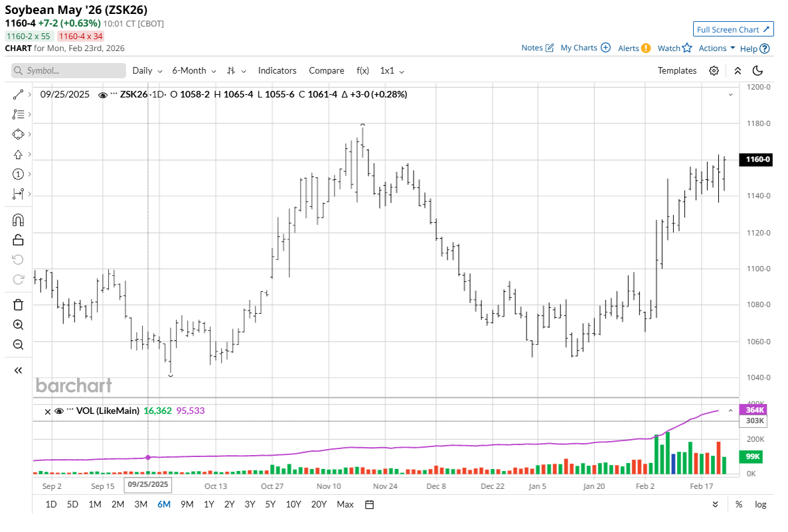Select the arrow marker tool

coord(18,154)
